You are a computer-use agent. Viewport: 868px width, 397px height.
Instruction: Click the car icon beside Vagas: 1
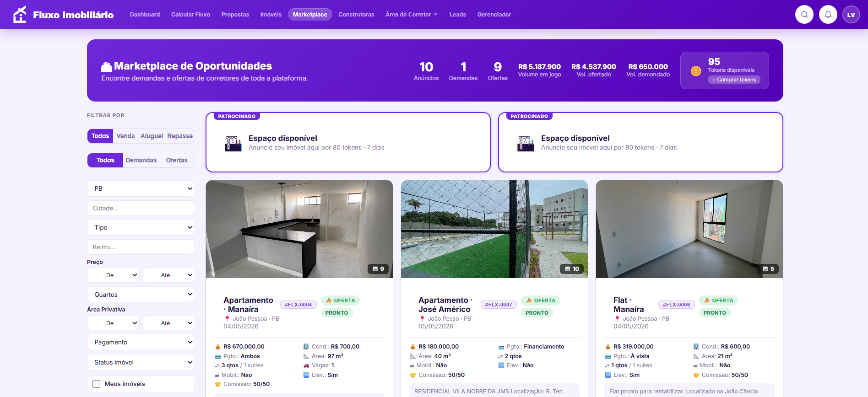[306, 365]
